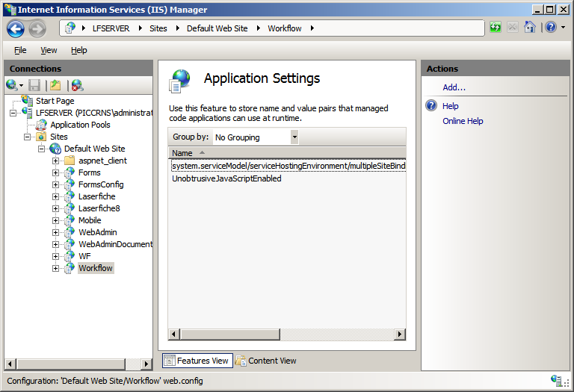574x392 pixels.
Task: Expand the Laserfiche node
Action: 55,196
